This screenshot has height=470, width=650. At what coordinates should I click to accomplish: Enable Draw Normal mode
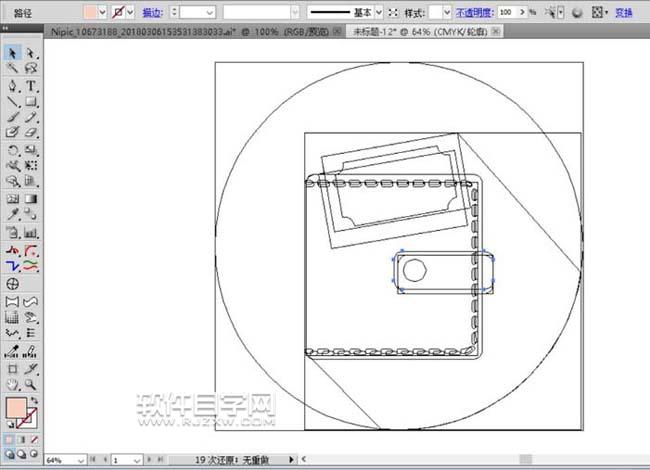[9, 454]
